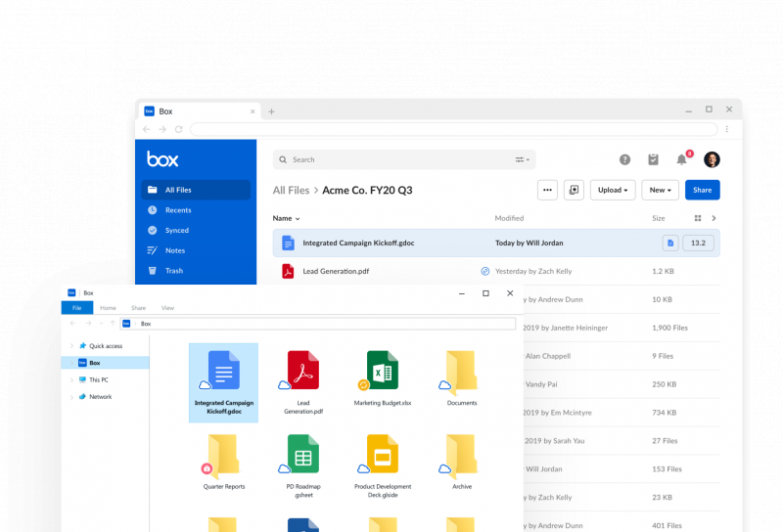Select Marketing Budget.xlsx in Explorer
The image size is (783, 532).
[383, 378]
